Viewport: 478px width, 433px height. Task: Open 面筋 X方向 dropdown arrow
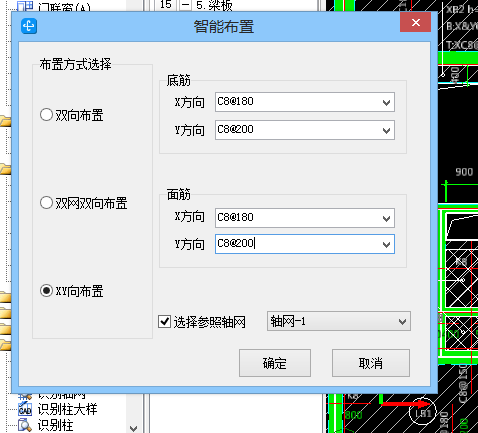tap(386, 218)
